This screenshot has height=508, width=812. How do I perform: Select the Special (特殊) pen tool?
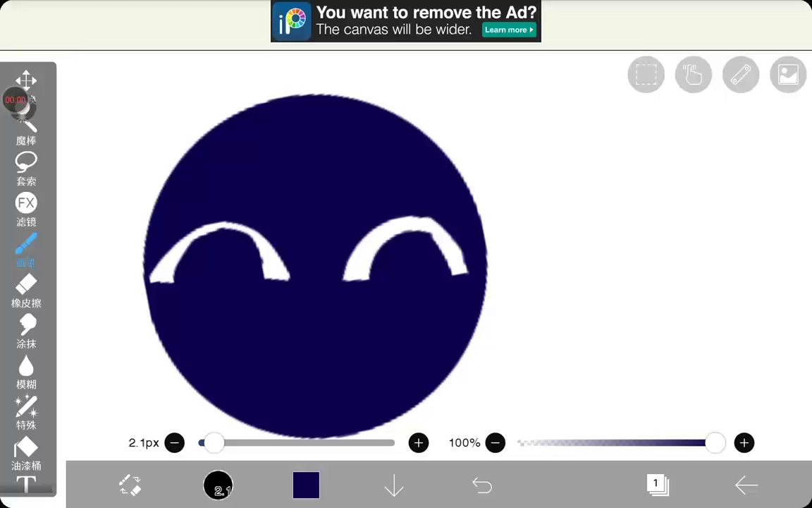click(26, 413)
